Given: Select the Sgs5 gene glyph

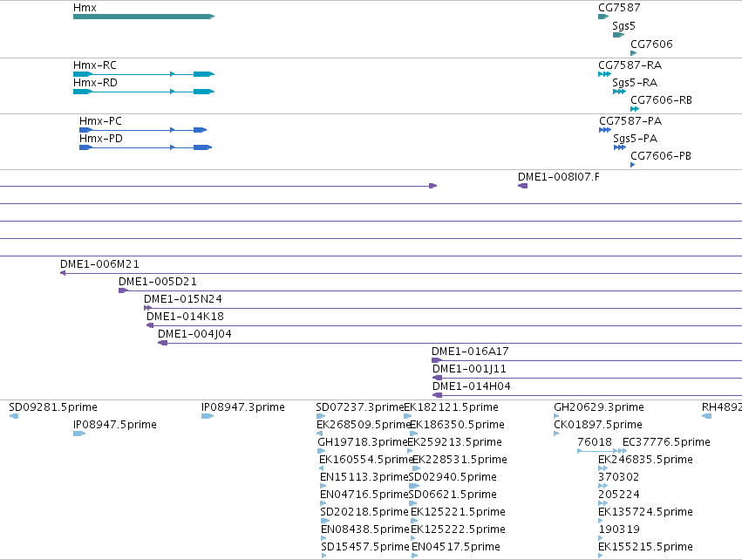Looking at the screenshot, I should click(x=618, y=35).
